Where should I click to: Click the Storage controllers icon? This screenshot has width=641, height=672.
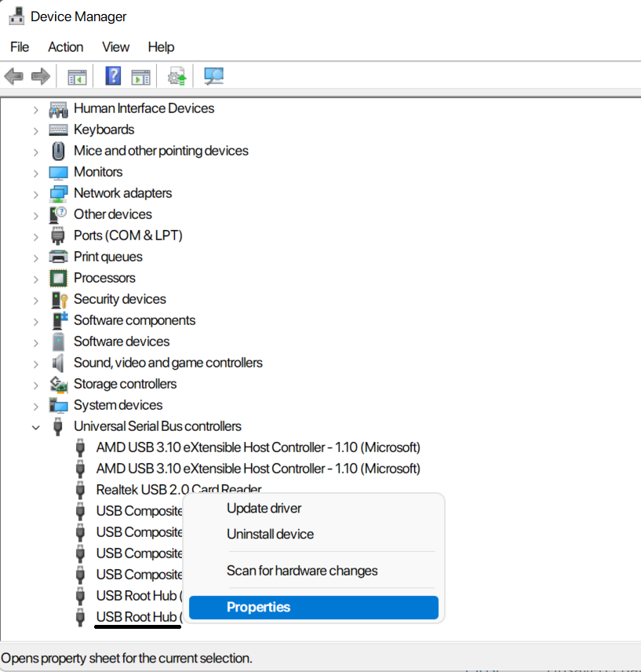59,385
